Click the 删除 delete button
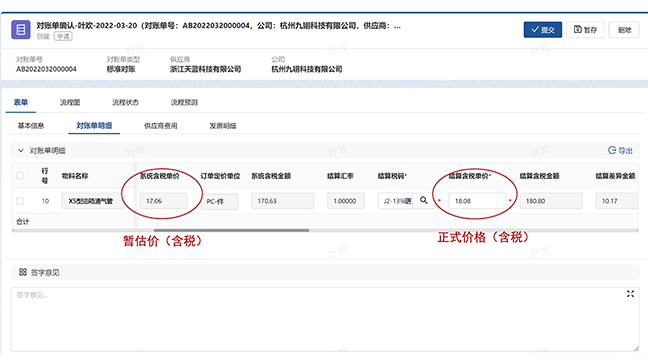This screenshot has height=364, width=648. (624, 30)
